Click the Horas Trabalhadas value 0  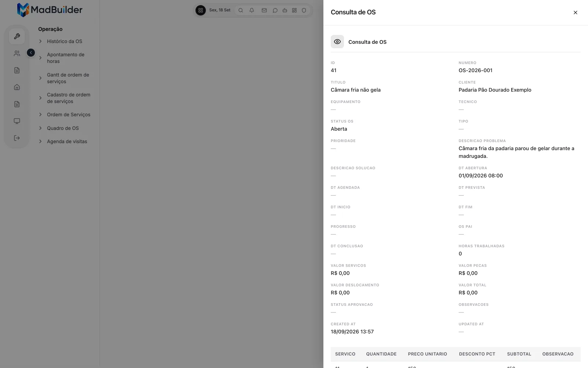[460, 254]
